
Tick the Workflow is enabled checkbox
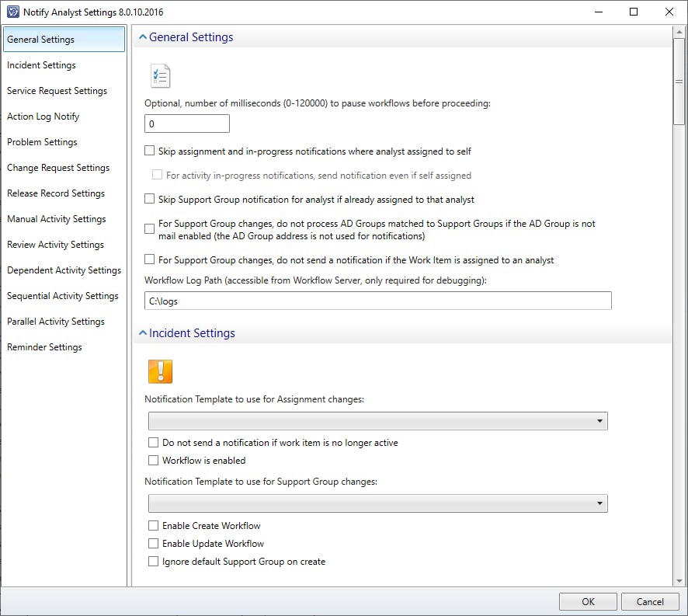pyautogui.click(x=154, y=461)
